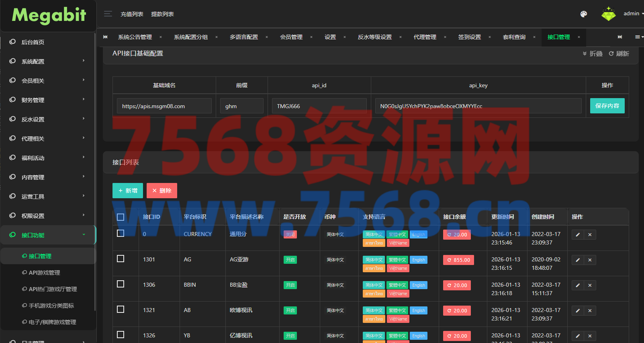Screen dimensions: 644x343
Task: Select the checkbox for row 1321 AB
Action: 121,309
